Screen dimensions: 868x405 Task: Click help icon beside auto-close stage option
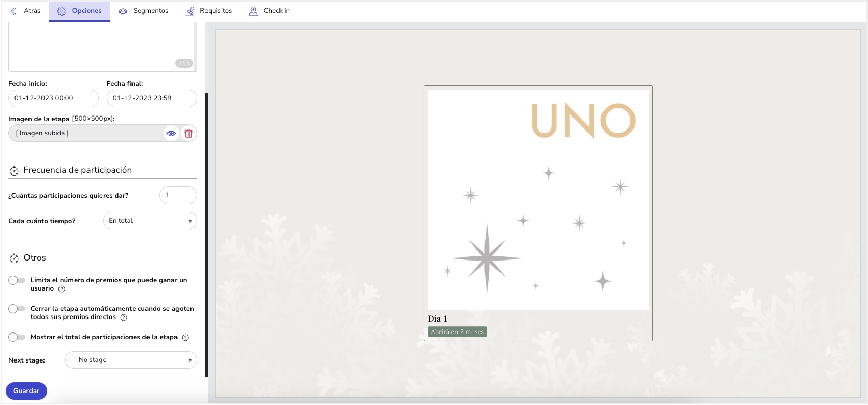pos(124,317)
